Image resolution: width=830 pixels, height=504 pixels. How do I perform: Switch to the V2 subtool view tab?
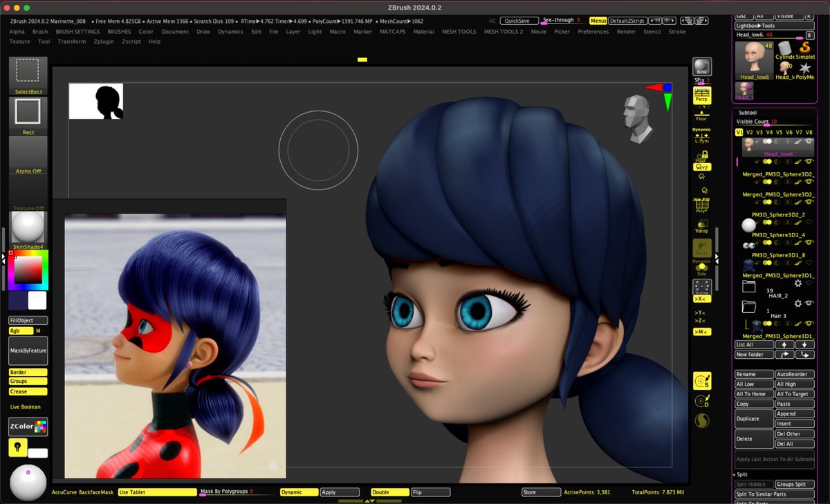coord(749,132)
